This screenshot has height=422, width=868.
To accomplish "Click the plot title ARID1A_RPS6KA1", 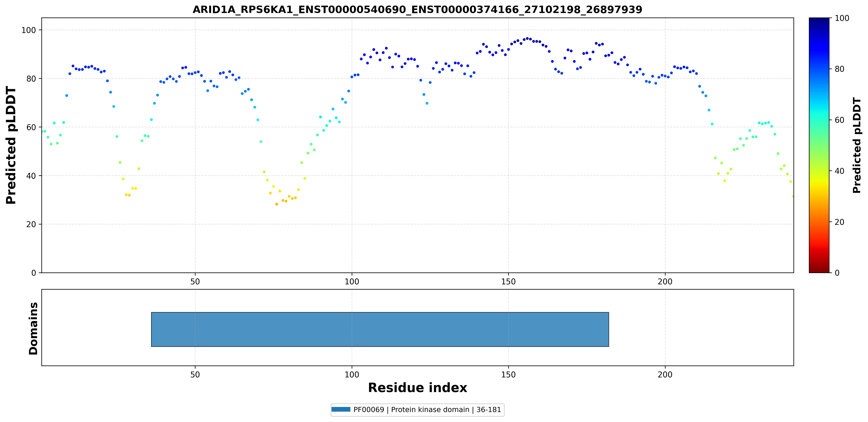I will pyautogui.click(x=418, y=9).
